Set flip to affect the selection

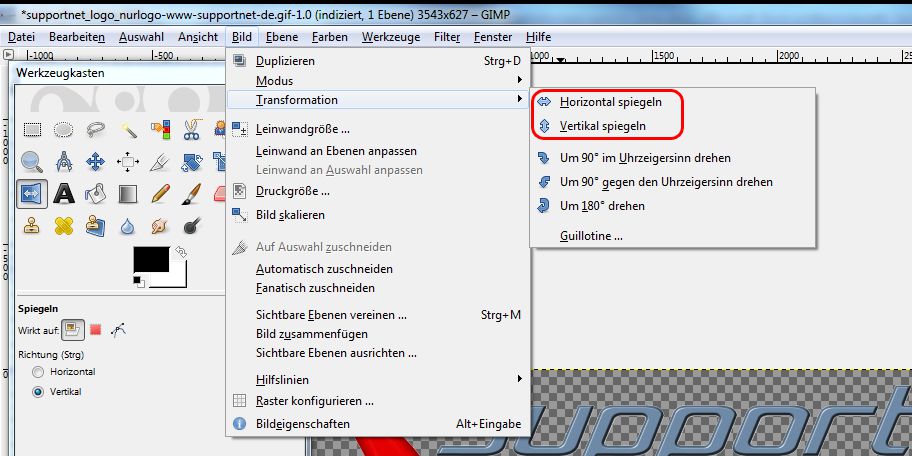pyautogui.click(x=96, y=330)
